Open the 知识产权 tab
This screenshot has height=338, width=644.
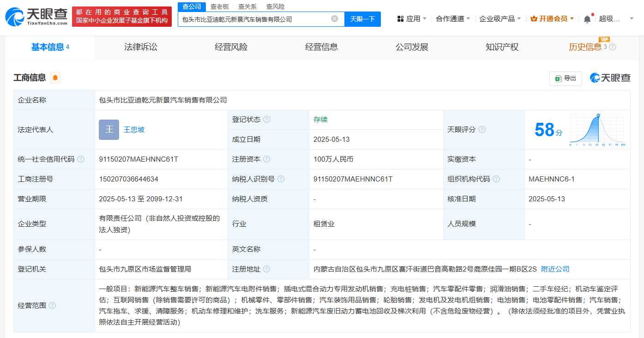502,47
